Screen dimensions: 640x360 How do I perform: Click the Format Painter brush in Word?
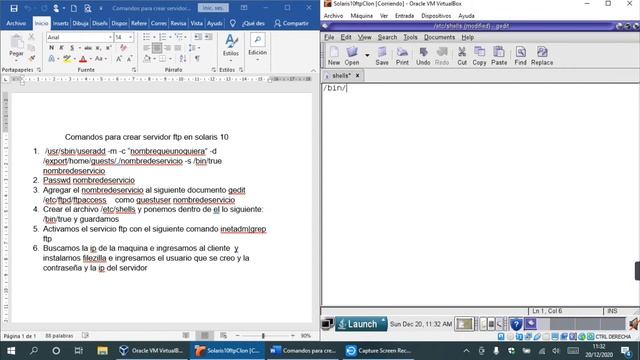click(31, 59)
